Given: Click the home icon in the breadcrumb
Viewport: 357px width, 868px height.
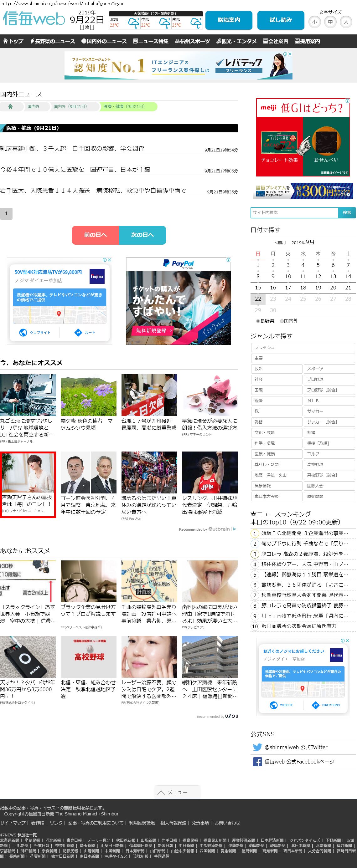Looking at the screenshot, I should [x=10, y=106].
